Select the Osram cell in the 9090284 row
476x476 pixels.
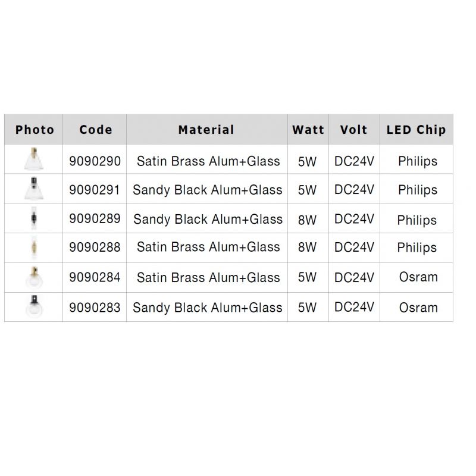[418, 277]
